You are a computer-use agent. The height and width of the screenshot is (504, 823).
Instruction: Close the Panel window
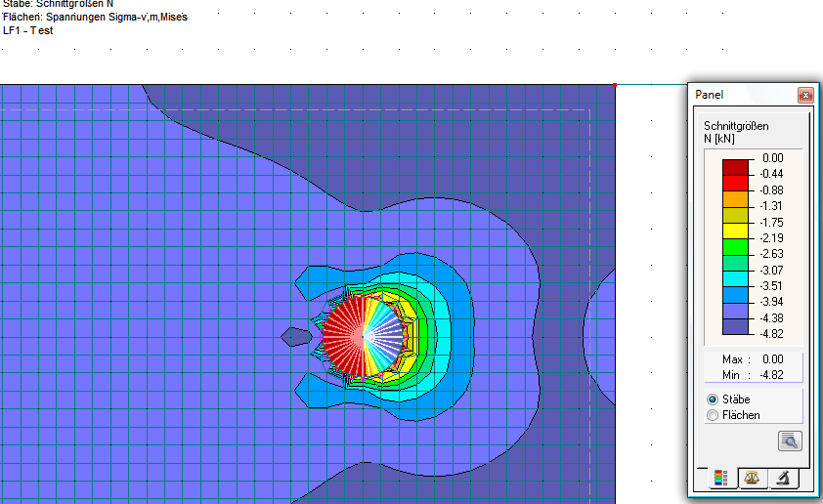pyautogui.click(x=805, y=95)
